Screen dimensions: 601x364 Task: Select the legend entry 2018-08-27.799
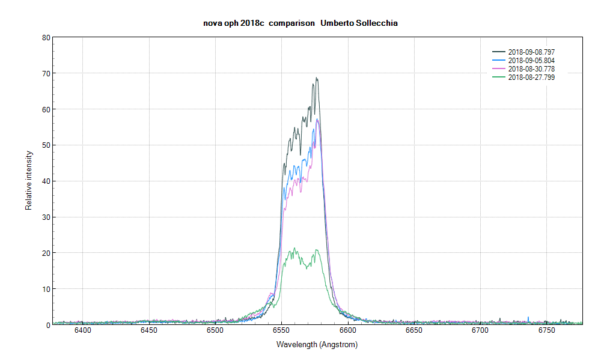[531, 76]
